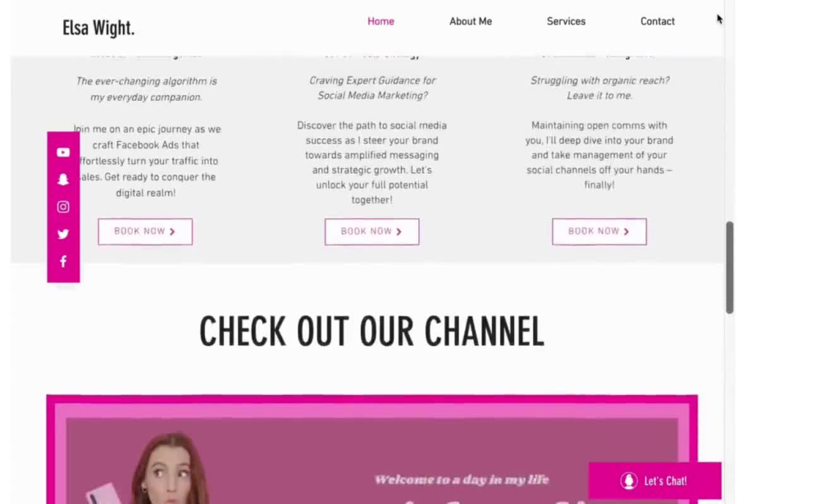Click the Elsa Wight logo
Image resolution: width=820 pixels, height=504 pixels.
[x=98, y=28]
